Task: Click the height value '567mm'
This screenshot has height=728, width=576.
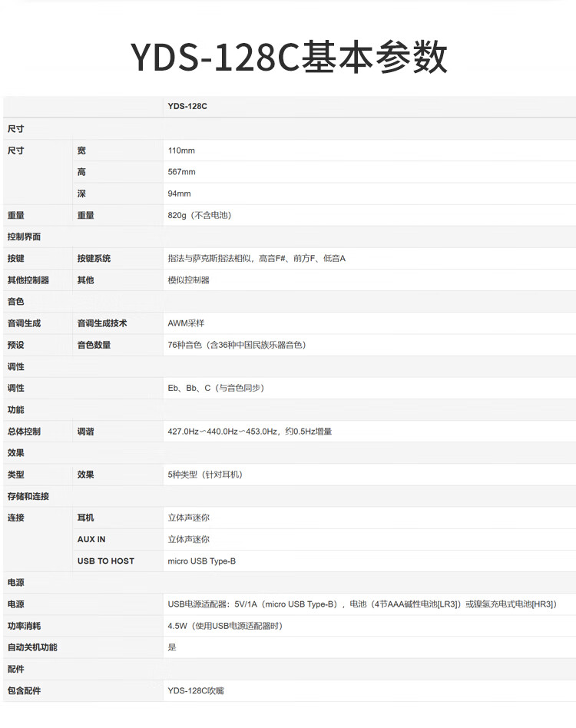Action: coord(181,172)
